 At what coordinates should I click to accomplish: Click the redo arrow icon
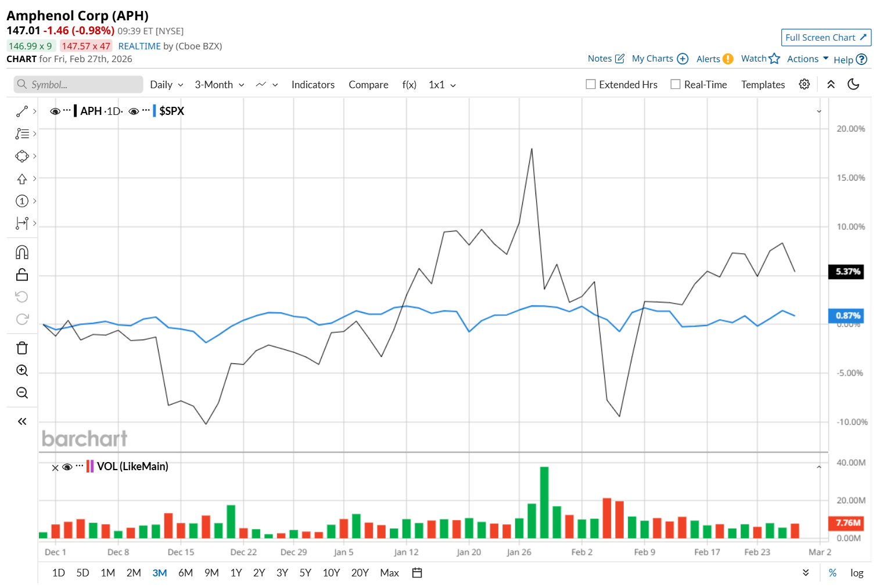22,319
